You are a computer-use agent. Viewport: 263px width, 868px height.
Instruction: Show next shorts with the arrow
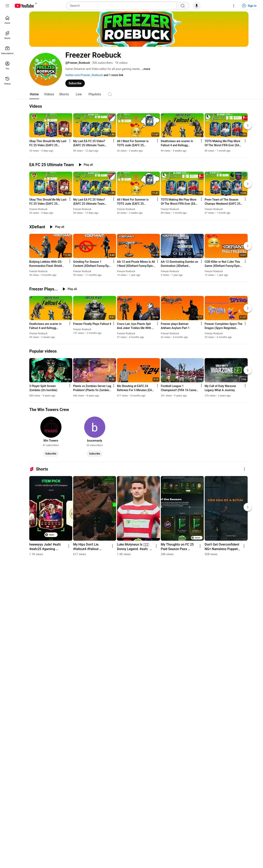(247, 507)
